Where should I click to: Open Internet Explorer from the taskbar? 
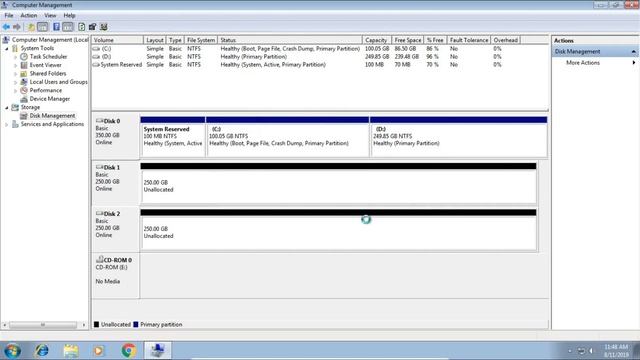42,351
